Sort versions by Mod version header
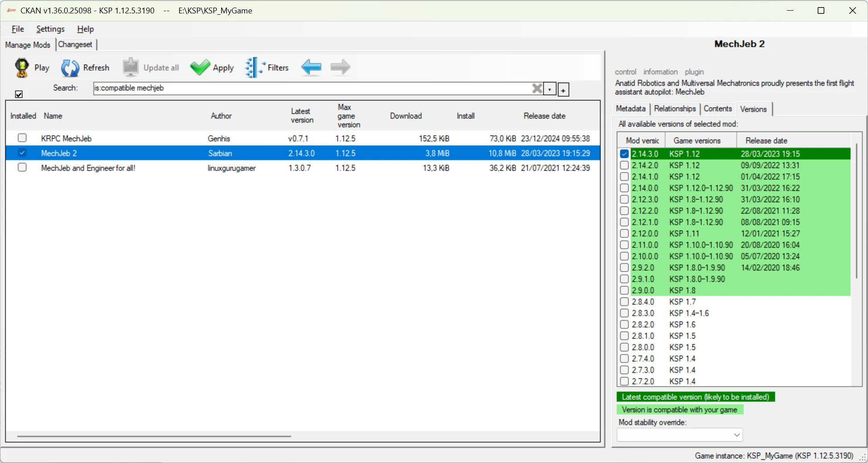 (x=642, y=141)
